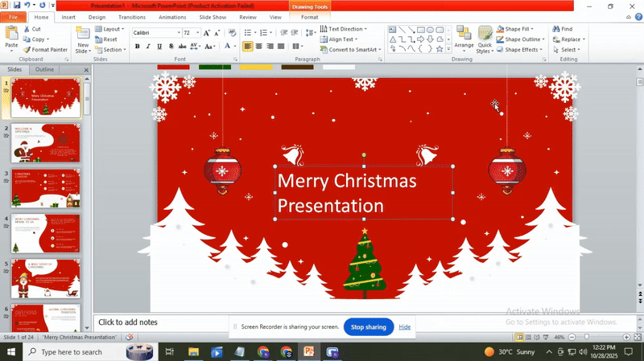Click the New Slide icon

pyautogui.click(x=83, y=34)
